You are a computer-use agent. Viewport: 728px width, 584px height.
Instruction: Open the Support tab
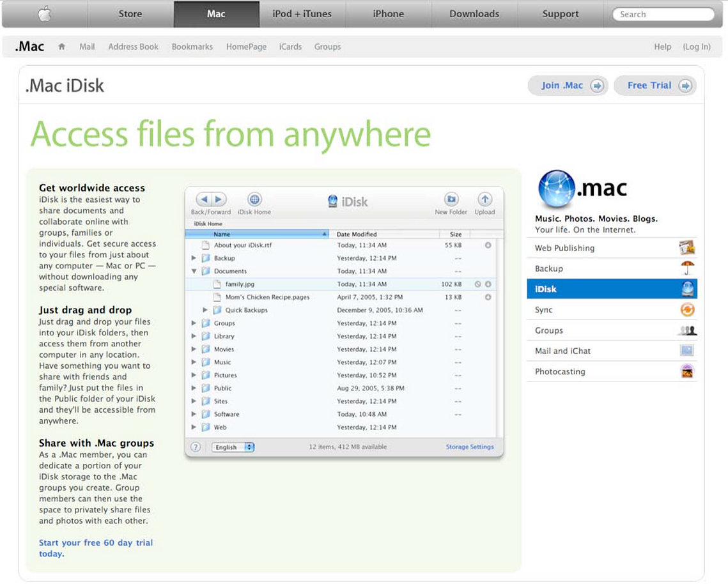pyautogui.click(x=561, y=14)
